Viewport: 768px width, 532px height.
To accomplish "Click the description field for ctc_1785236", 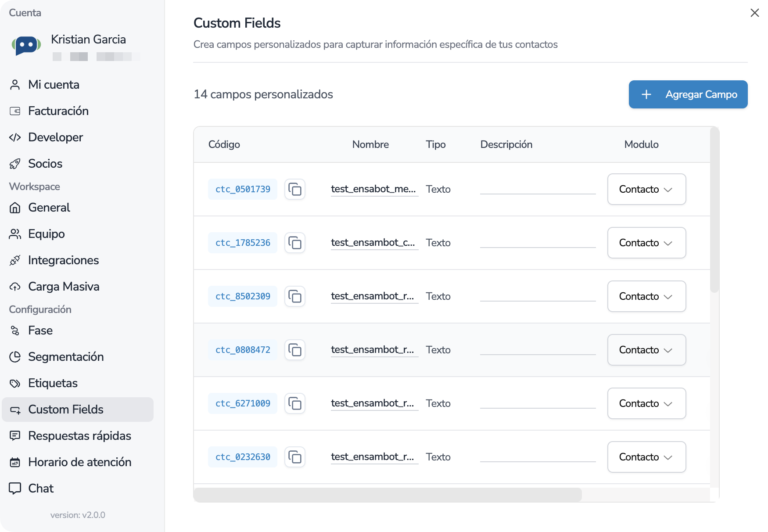I will click(538, 243).
